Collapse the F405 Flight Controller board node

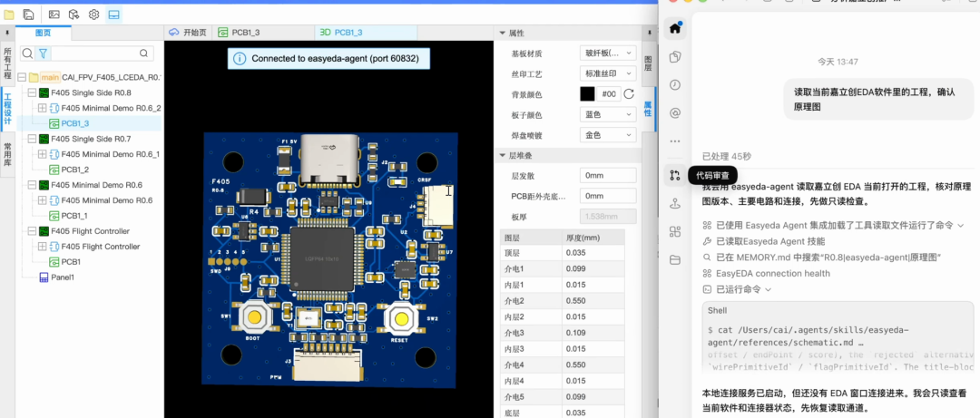click(32, 231)
